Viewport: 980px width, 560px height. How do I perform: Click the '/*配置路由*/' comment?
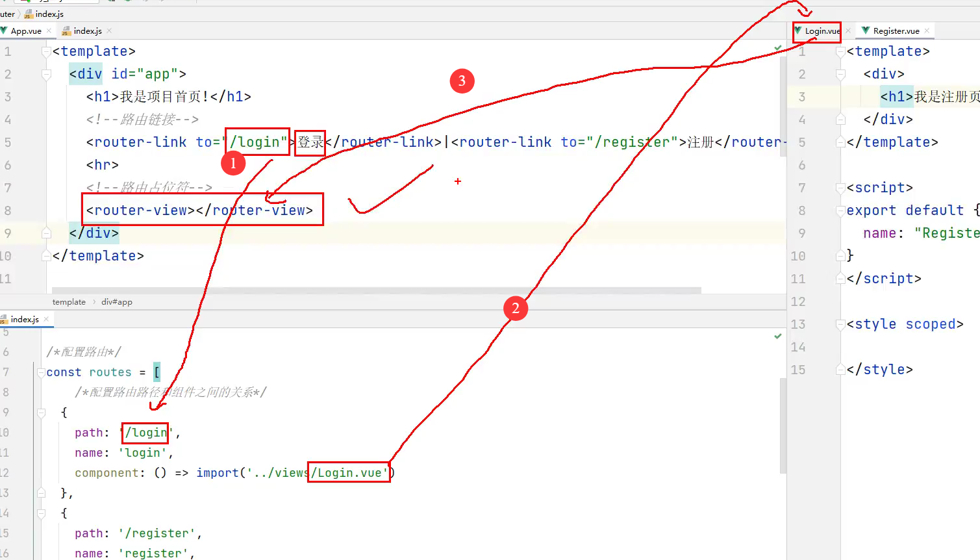click(84, 352)
